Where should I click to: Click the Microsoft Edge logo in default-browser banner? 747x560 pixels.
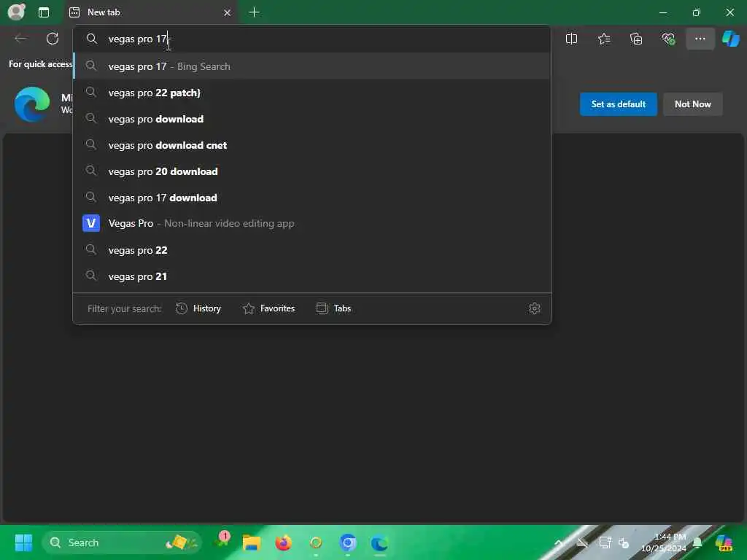(32, 104)
